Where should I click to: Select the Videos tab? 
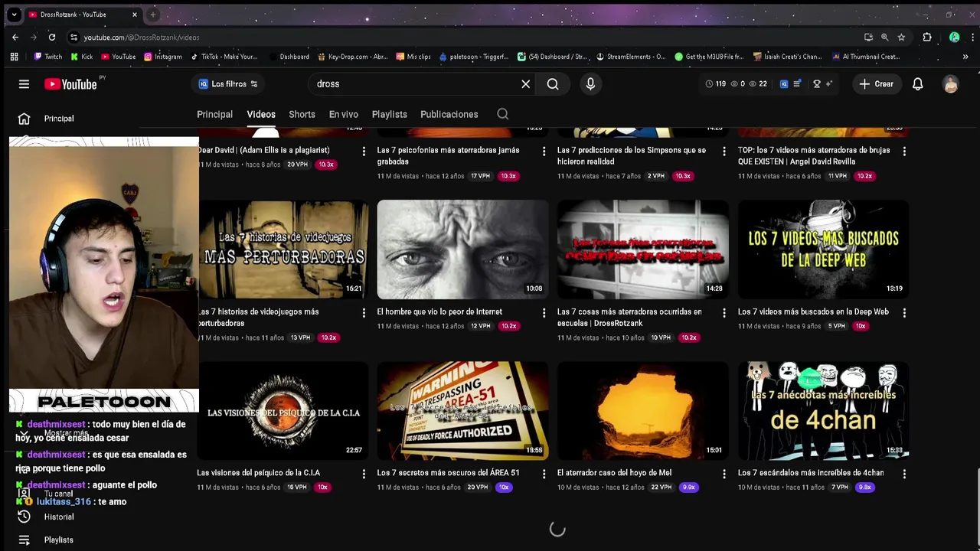click(261, 114)
